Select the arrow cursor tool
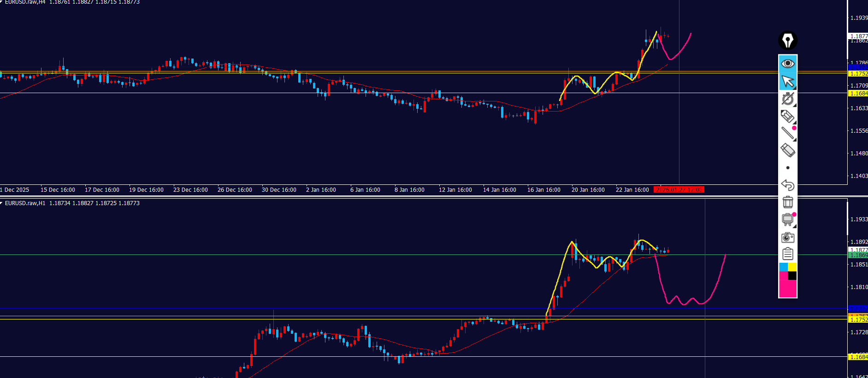The height and width of the screenshot is (378, 868). [x=787, y=81]
